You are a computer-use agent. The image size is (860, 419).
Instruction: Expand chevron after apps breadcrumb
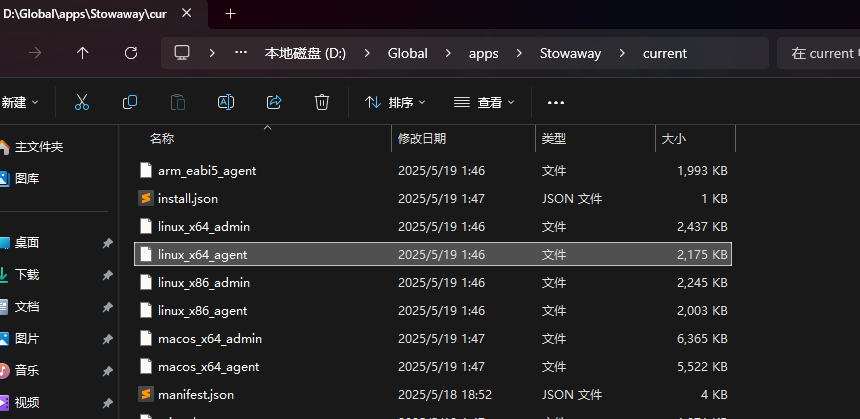pos(519,53)
